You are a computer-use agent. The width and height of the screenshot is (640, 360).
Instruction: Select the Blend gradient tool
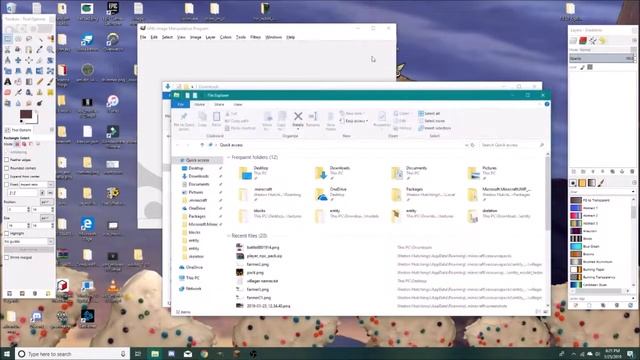coord(29,82)
